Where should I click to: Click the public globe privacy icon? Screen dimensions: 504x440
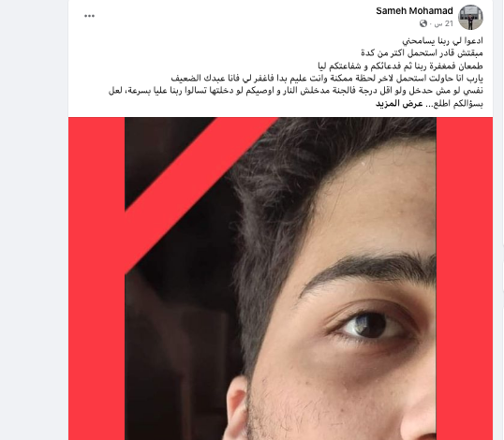click(423, 23)
